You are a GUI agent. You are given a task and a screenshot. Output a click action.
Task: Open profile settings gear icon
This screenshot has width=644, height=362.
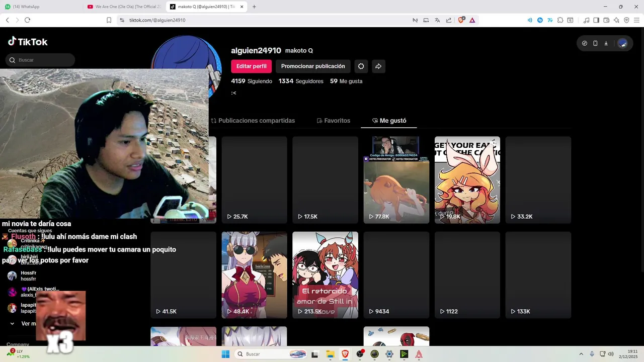coord(361,66)
